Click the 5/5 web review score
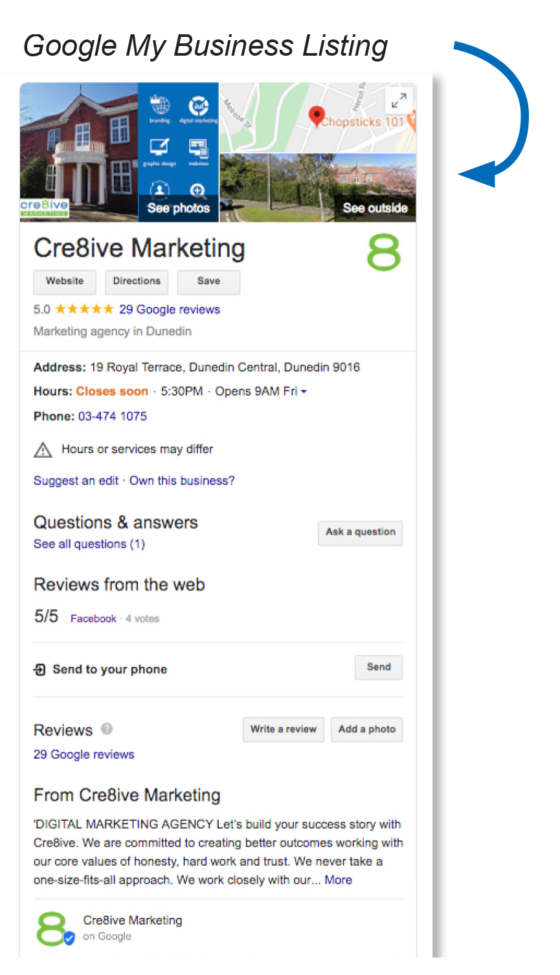 (x=47, y=616)
